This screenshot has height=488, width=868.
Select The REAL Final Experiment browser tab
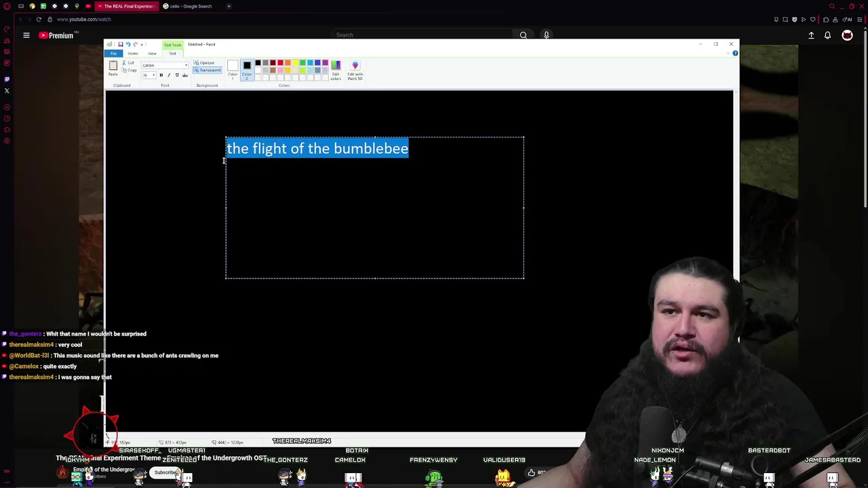[127, 6]
